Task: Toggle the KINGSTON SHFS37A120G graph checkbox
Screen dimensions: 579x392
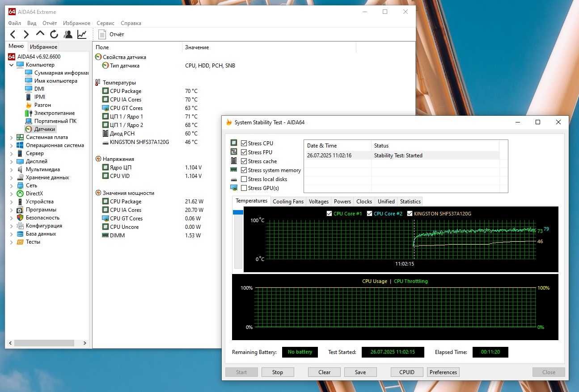Action: [410, 214]
